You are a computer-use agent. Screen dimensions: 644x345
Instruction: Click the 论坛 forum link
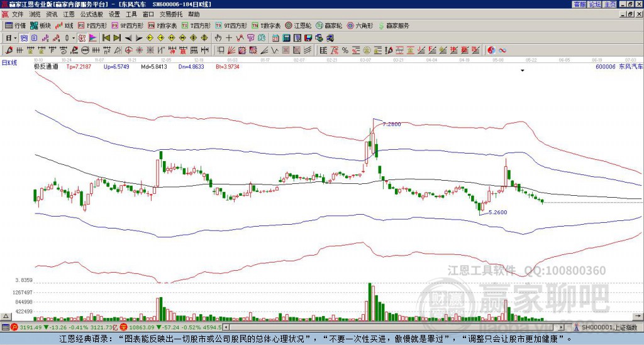[595, 4]
